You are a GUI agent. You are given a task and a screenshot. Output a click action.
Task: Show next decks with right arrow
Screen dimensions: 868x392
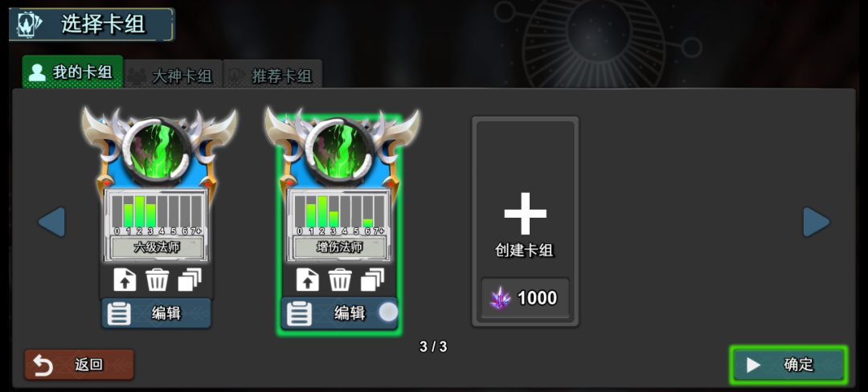[817, 223]
